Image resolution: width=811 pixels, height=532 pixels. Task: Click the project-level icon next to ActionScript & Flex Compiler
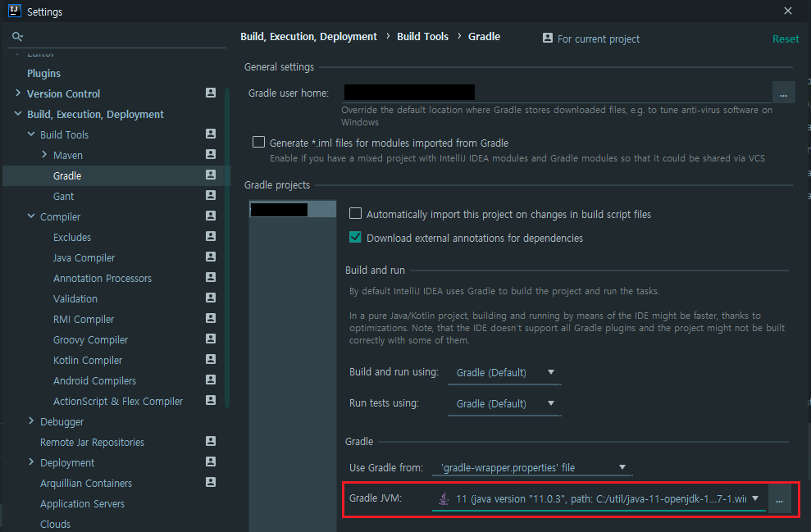pos(211,400)
